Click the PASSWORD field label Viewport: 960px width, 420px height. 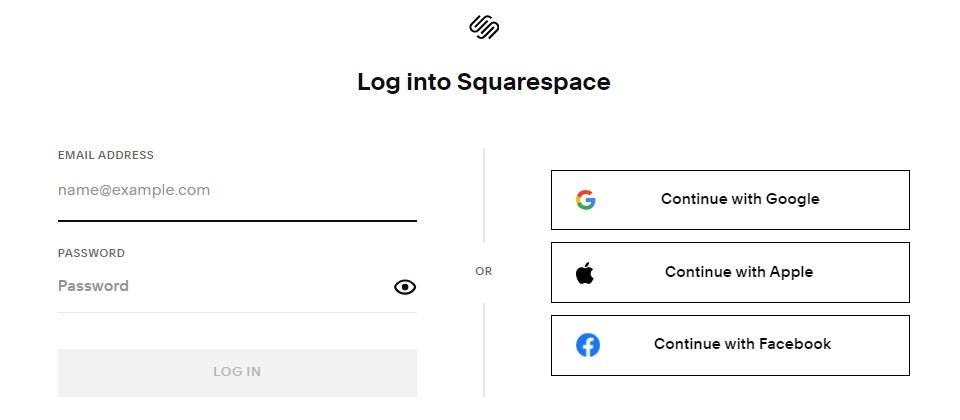click(91, 253)
